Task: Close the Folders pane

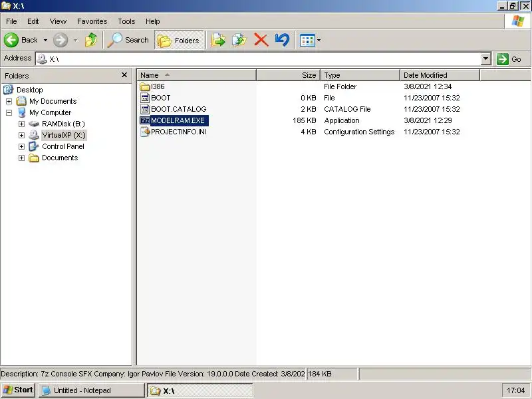Action: [124, 74]
